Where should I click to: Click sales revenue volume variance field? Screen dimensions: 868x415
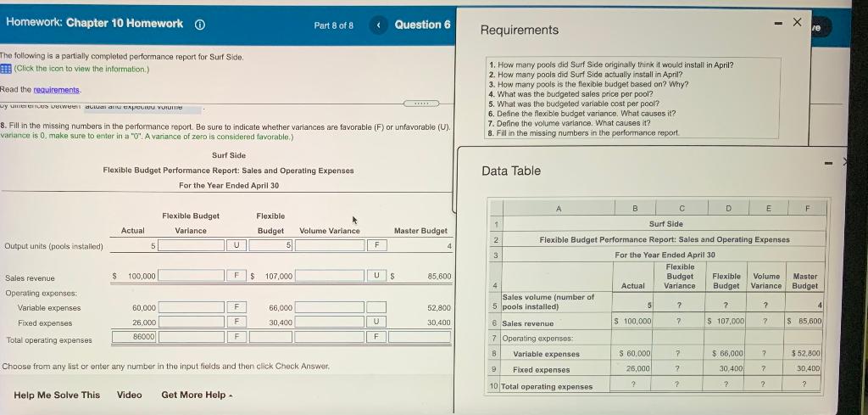330,275
